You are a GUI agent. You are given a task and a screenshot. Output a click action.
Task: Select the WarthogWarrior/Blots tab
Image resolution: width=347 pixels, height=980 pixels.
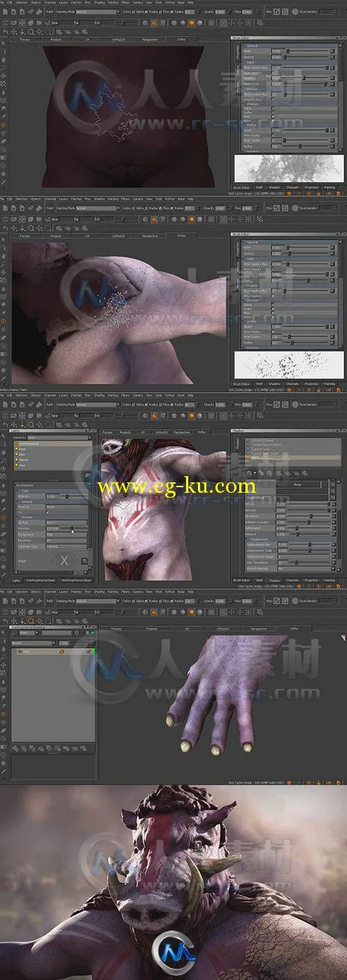click(x=77, y=580)
